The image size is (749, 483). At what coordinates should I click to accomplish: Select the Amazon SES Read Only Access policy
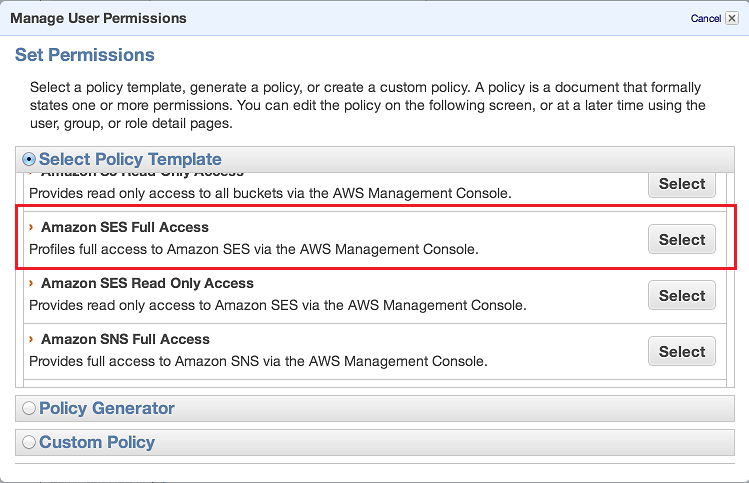point(682,295)
